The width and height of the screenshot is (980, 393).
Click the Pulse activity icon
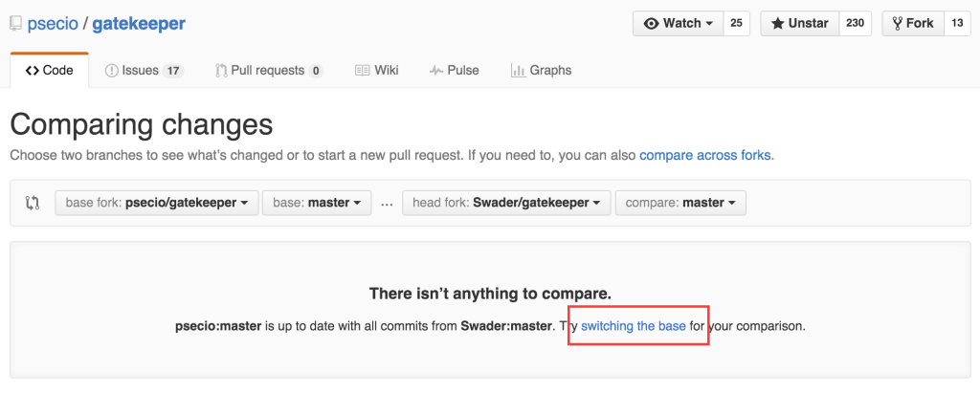(436, 70)
